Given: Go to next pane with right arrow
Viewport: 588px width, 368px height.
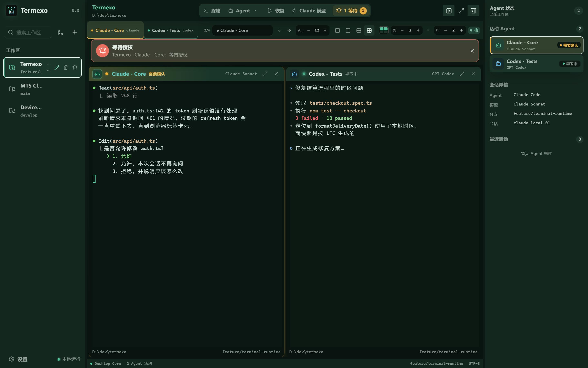Looking at the screenshot, I should pyautogui.click(x=289, y=30).
